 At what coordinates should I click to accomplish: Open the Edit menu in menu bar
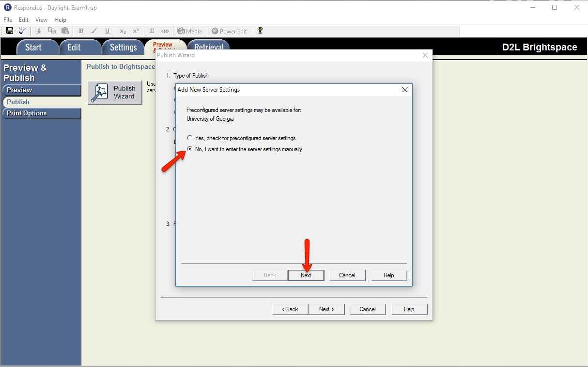(24, 20)
